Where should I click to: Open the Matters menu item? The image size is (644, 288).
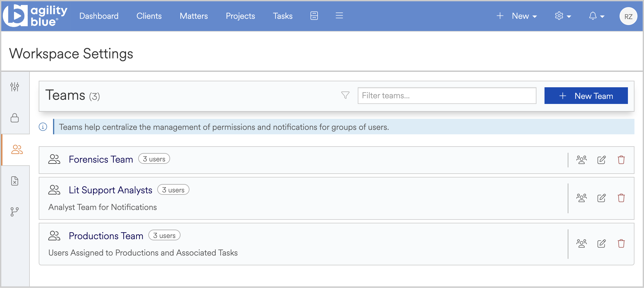194,16
